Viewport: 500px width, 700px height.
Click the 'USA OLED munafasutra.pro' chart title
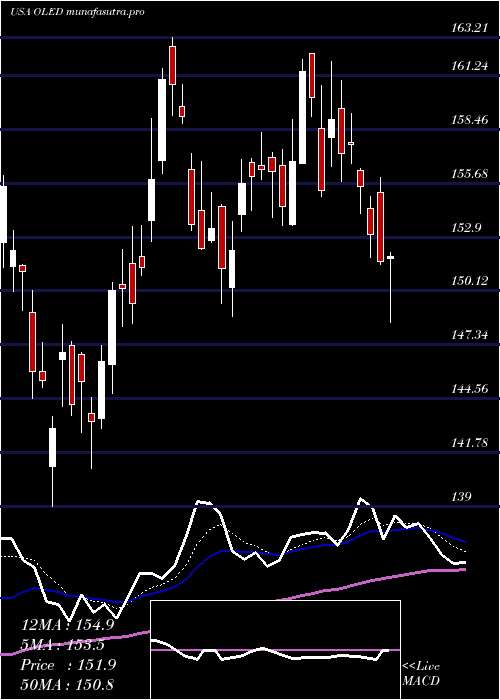[x=77, y=12]
